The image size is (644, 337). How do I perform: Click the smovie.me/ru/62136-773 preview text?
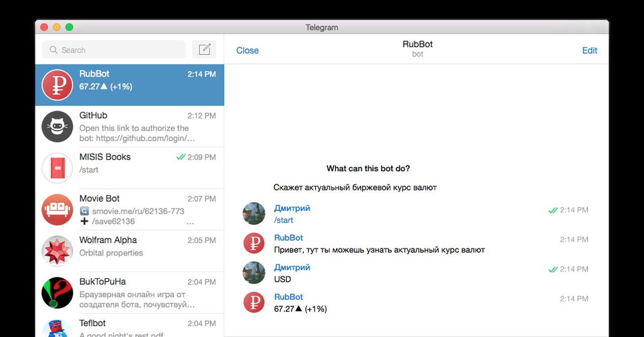(138, 211)
